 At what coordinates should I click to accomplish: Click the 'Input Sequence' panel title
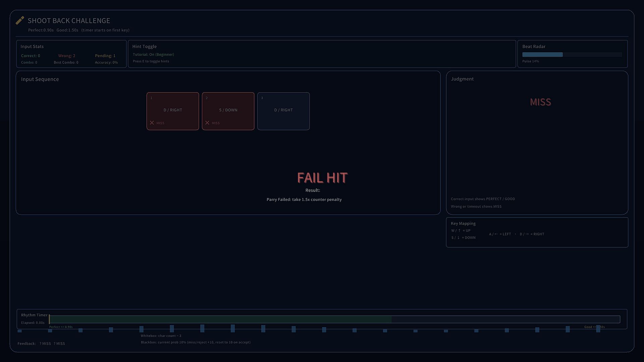[x=40, y=79]
